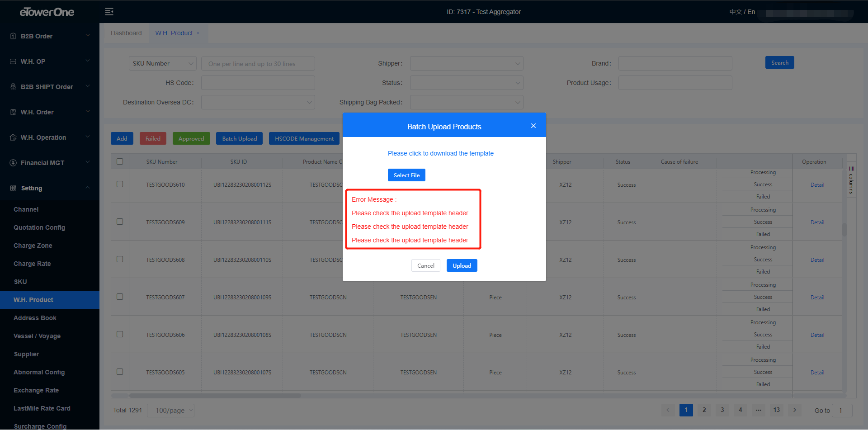
Task: Click the B2B SHIPT Order icon
Action: pyautogui.click(x=13, y=87)
